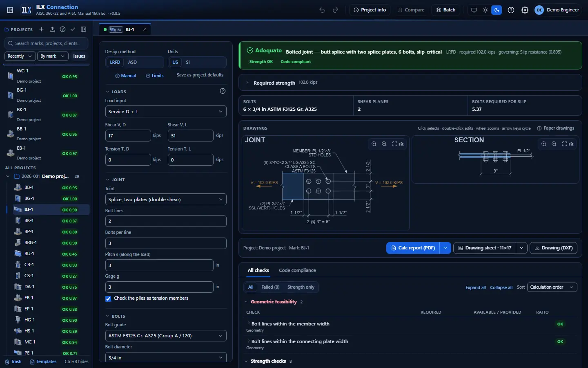588x368 pixels.
Task: Click the redo arrow icon
Action: (x=335, y=10)
